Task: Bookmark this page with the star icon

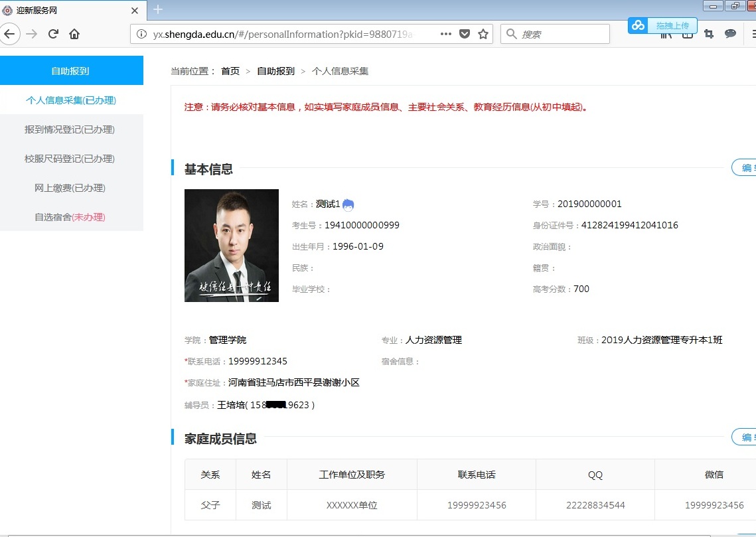Action: pos(483,34)
